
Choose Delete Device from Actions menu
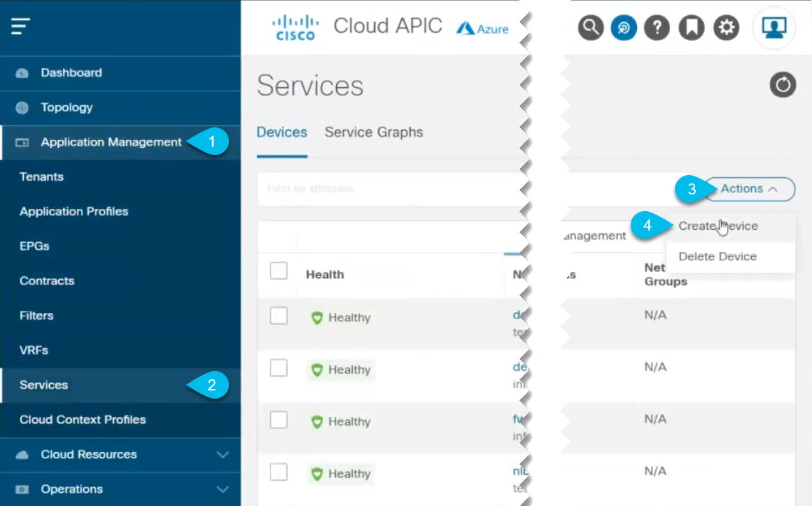pos(730,257)
